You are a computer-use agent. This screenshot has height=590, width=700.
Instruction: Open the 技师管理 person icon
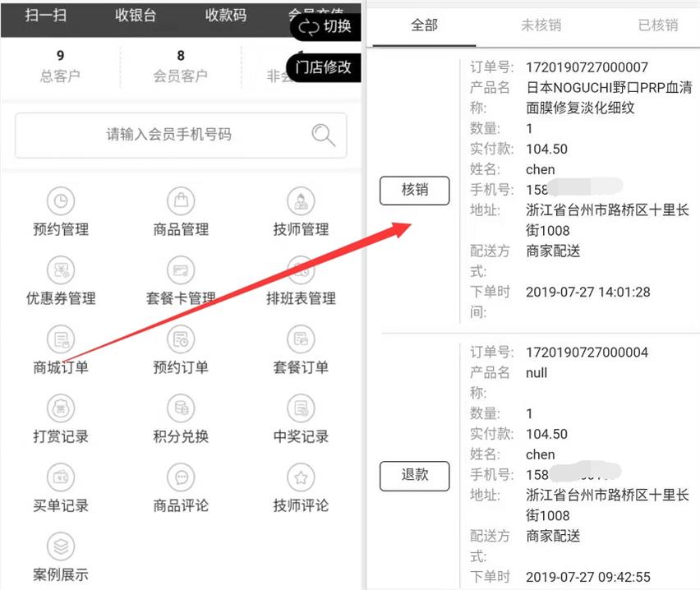[301, 201]
